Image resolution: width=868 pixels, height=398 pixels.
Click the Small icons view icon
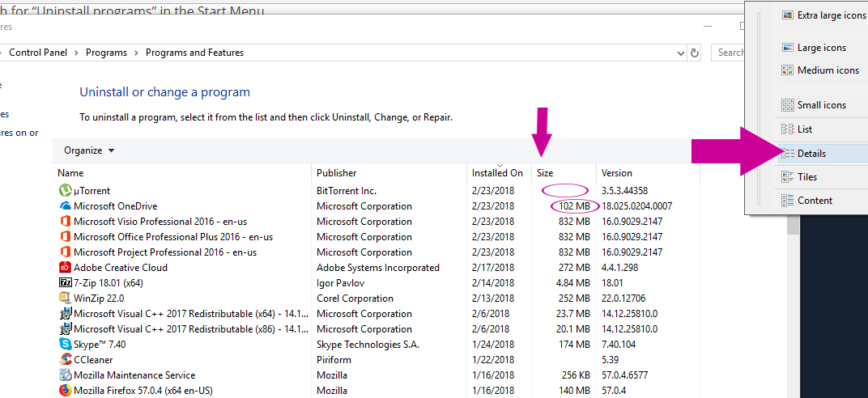(787, 105)
